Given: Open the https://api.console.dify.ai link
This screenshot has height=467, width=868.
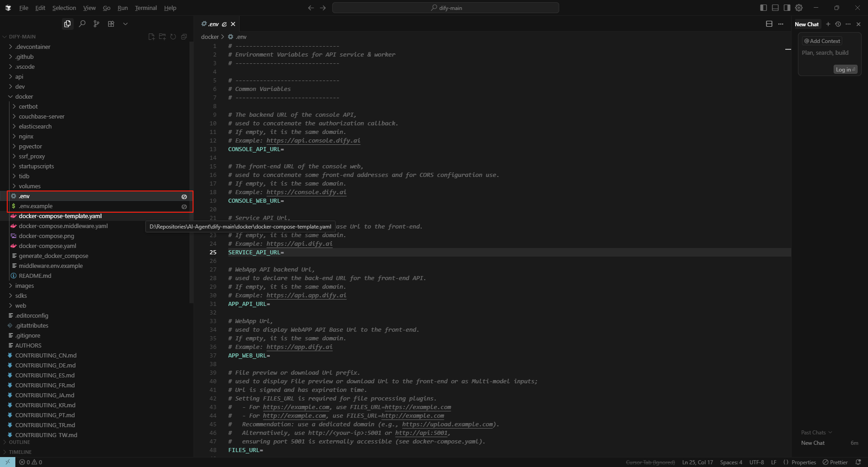Looking at the screenshot, I should click(313, 140).
